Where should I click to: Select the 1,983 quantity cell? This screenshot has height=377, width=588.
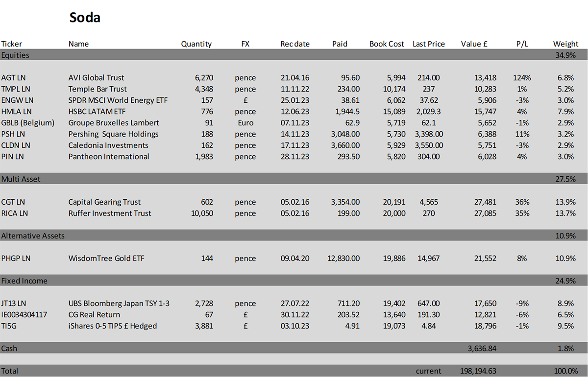[x=204, y=156]
